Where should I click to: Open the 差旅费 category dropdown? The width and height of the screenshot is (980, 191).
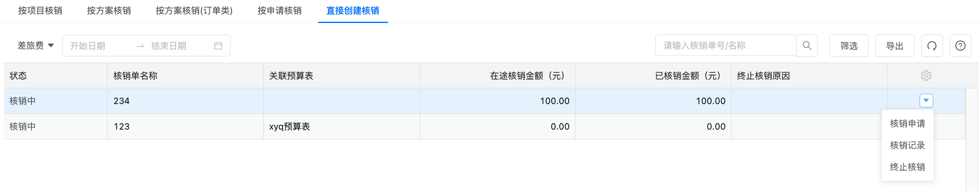(36, 46)
